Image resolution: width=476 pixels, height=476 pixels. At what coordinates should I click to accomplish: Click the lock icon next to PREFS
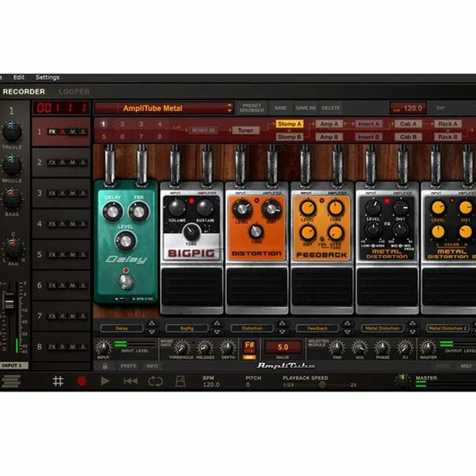(105, 366)
